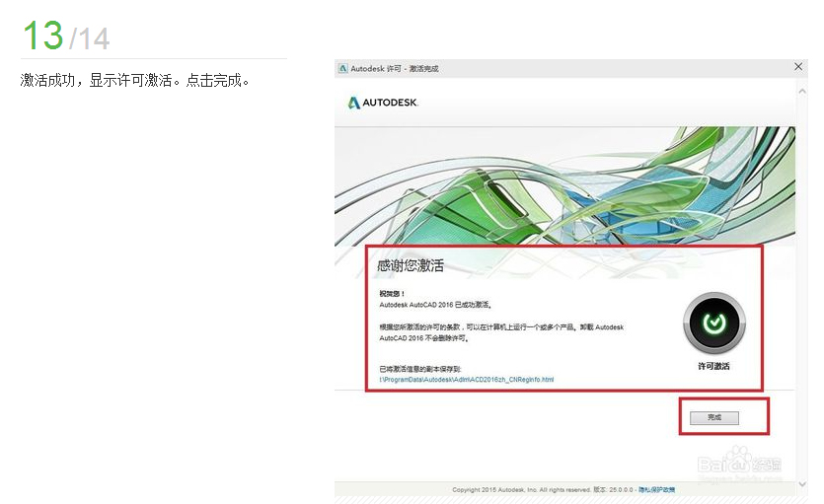Click the 'Autodesk AutoCAD 2016 已成功激活' text

[x=435, y=305]
